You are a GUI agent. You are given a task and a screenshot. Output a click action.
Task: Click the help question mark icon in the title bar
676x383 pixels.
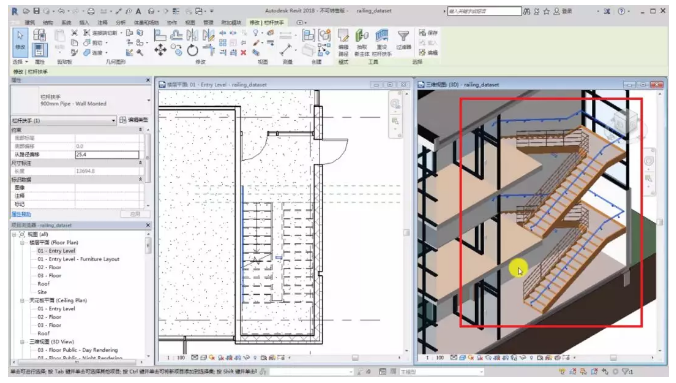(x=621, y=11)
